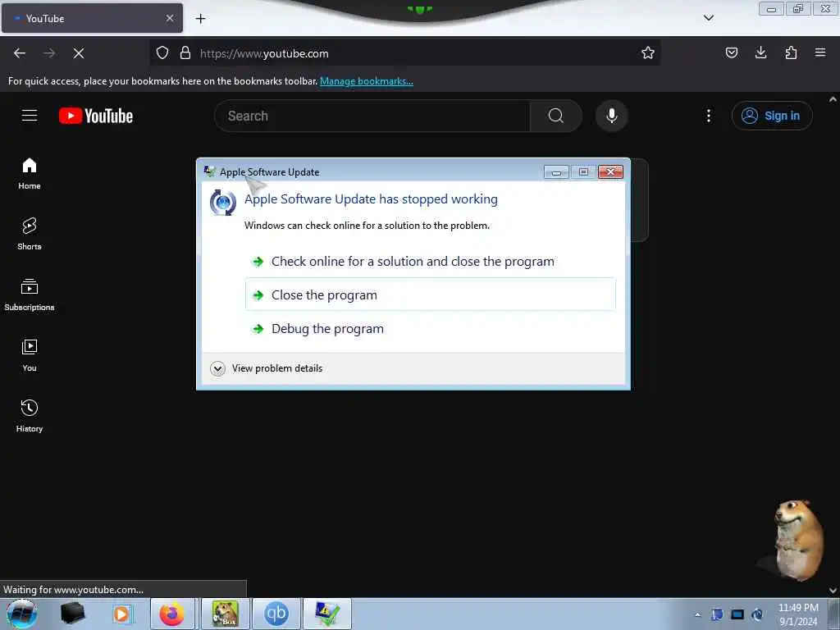Click the YouTube logo
Viewport: 840px width, 630px height.
click(96, 116)
